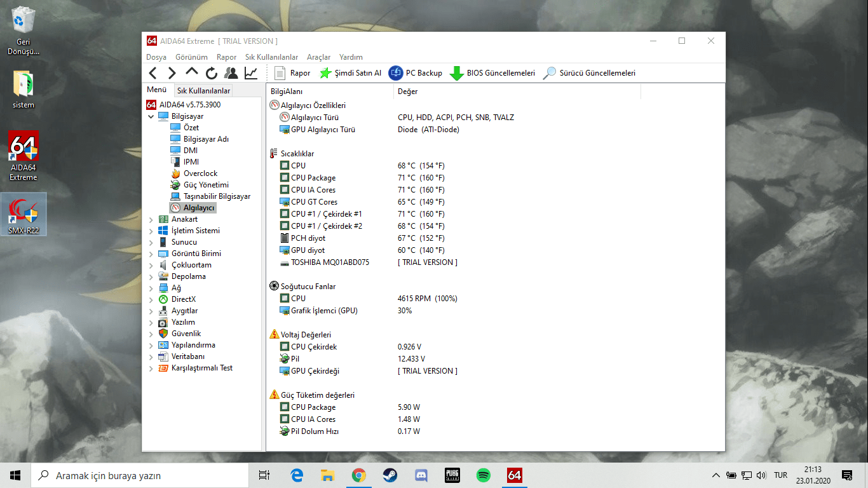Viewport: 868px width, 488px height.
Task: Click the taskbar search box
Action: (x=140, y=475)
